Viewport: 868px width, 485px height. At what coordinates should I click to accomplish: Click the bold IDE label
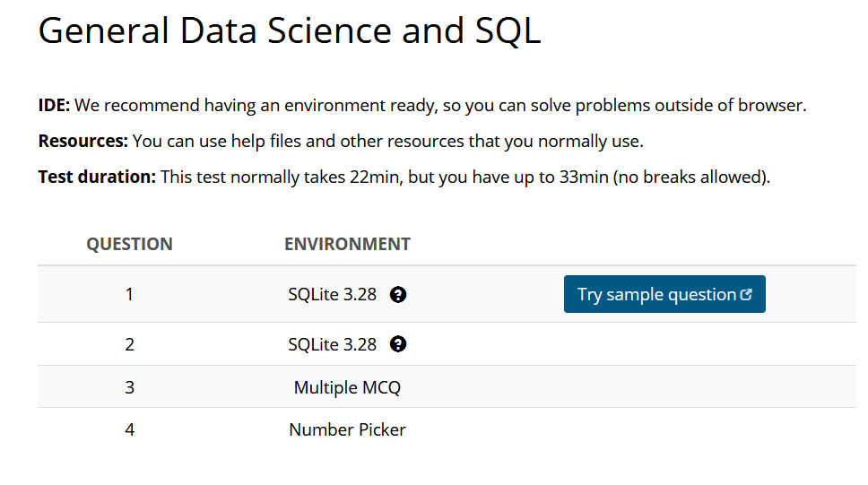coord(54,106)
